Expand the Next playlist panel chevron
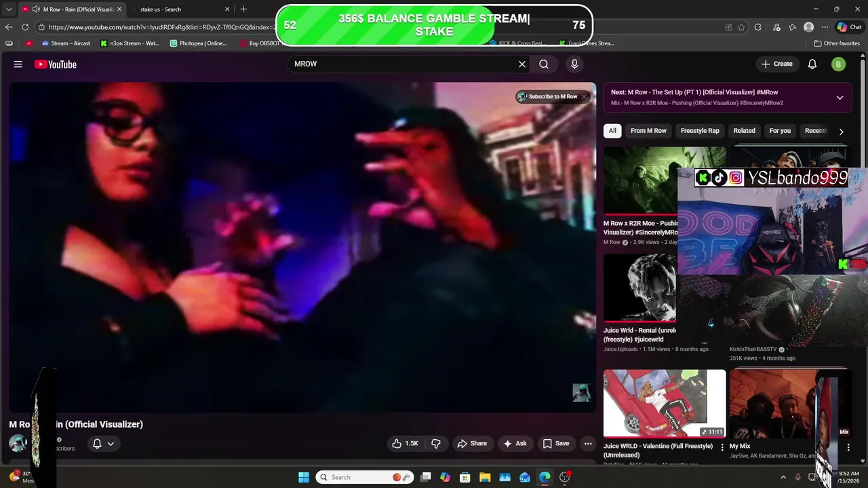Image resolution: width=868 pixels, height=488 pixels. click(x=840, y=98)
